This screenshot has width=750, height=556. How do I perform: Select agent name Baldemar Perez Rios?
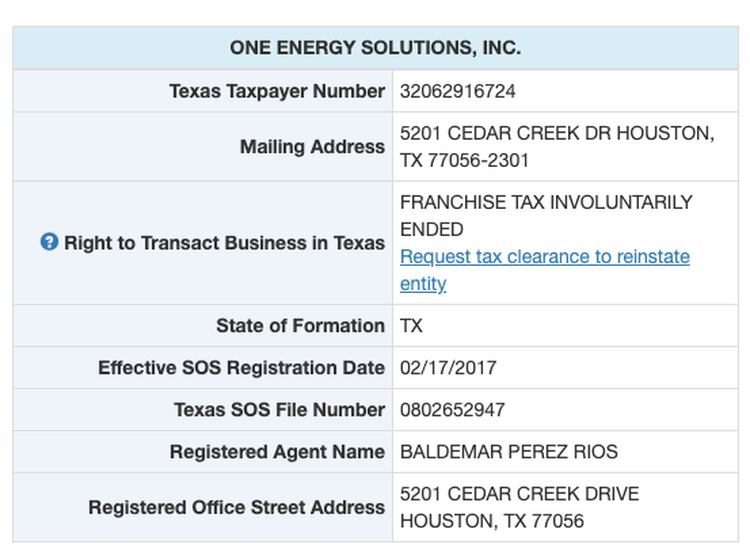pos(508,452)
